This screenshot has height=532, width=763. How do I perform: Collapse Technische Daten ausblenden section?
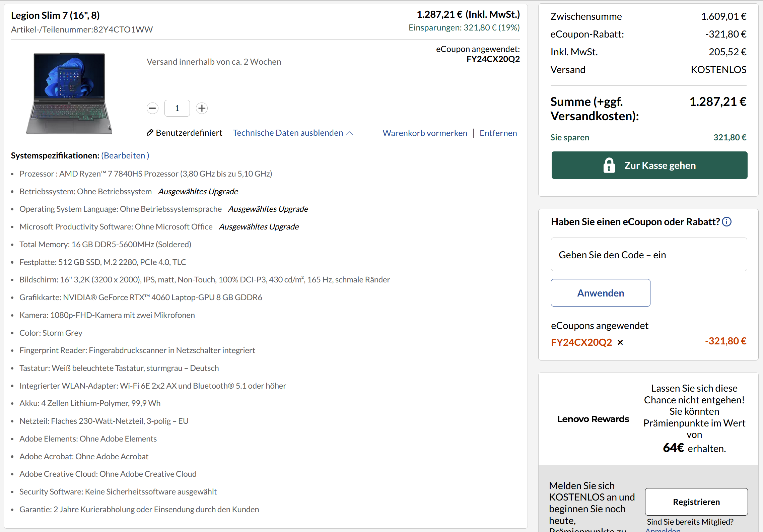tap(289, 133)
